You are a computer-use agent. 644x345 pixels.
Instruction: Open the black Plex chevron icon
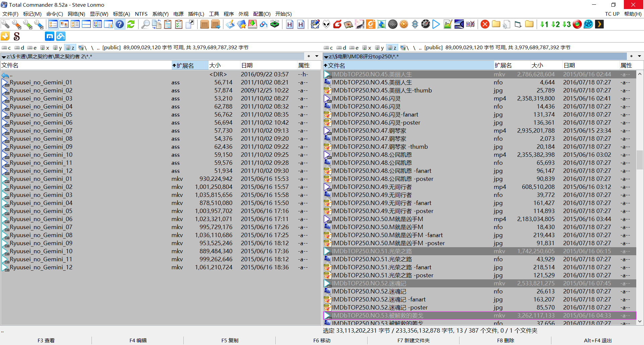pos(599,24)
